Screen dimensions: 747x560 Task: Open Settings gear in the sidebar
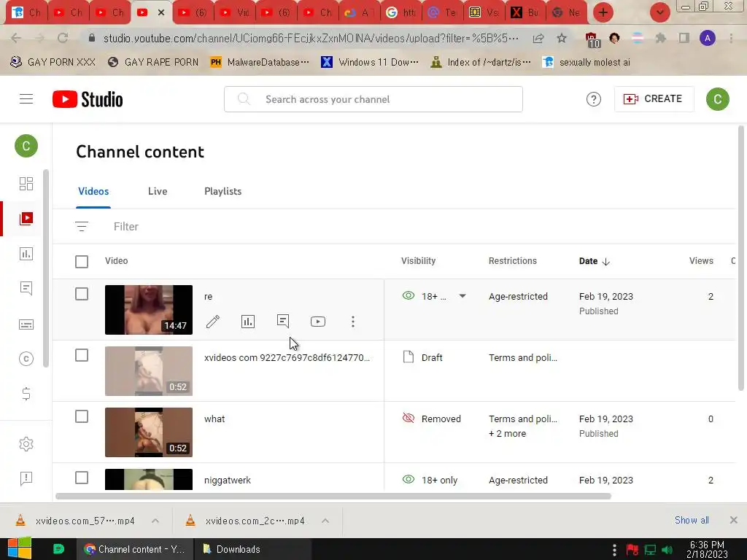click(x=26, y=444)
